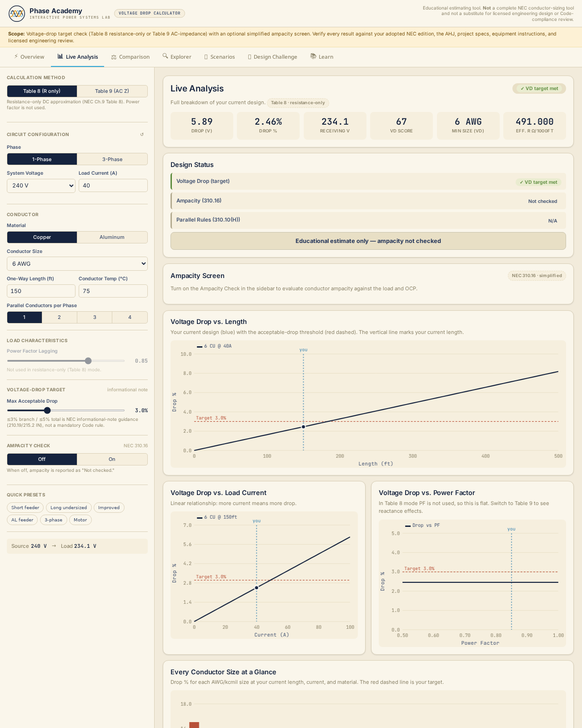582x728 pixels.
Task: Click the Source 240 V to Load readout
Action: pyautogui.click(x=77, y=546)
